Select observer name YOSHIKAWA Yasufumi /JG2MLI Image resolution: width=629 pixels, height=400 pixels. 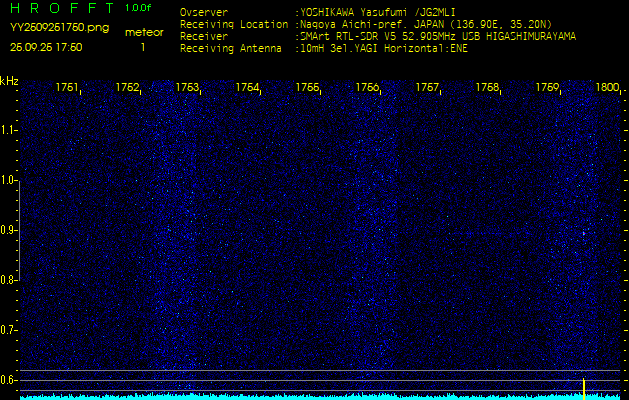(x=377, y=12)
